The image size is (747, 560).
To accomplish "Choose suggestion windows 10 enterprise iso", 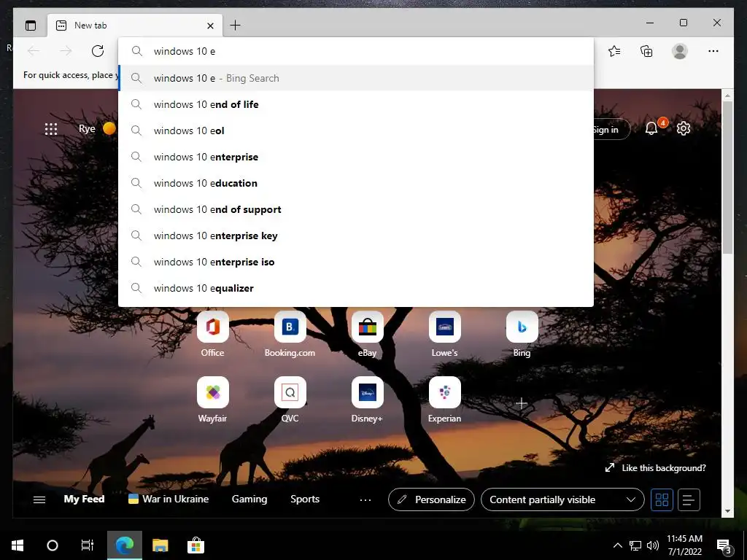I will [356, 262].
